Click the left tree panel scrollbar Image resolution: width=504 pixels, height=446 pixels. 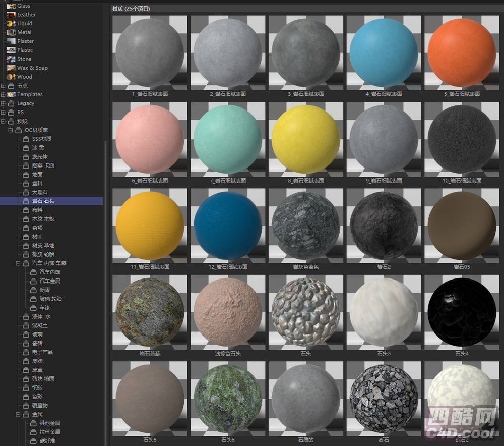pos(105,252)
